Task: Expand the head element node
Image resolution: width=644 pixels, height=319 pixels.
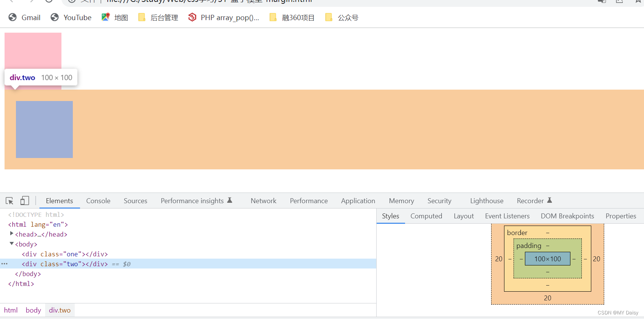Action: click(12, 234)
